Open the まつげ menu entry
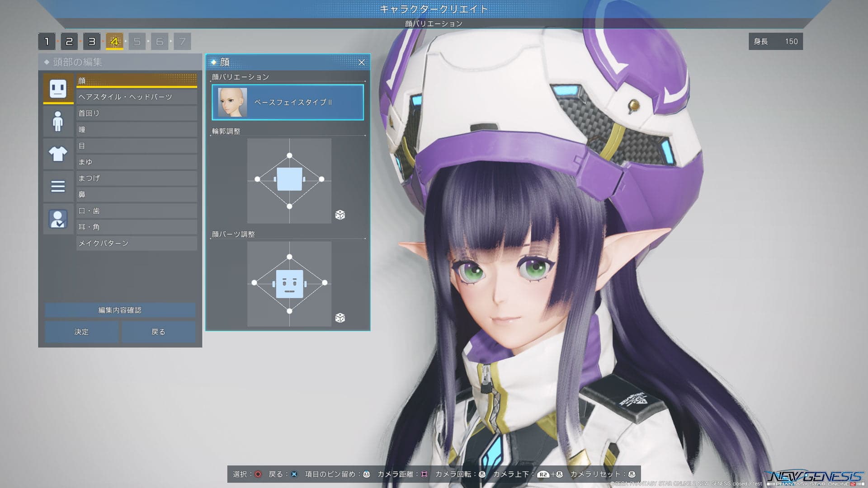868x488 pixels. click(137, 178)
